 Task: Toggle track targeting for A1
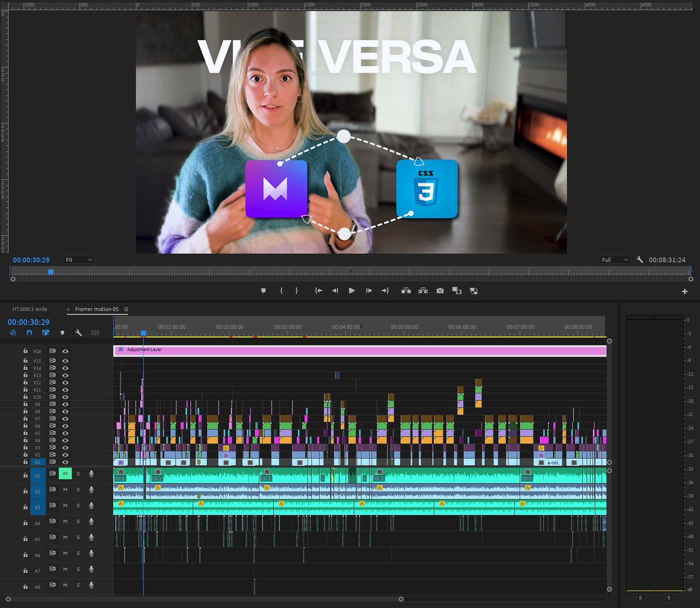37,476
